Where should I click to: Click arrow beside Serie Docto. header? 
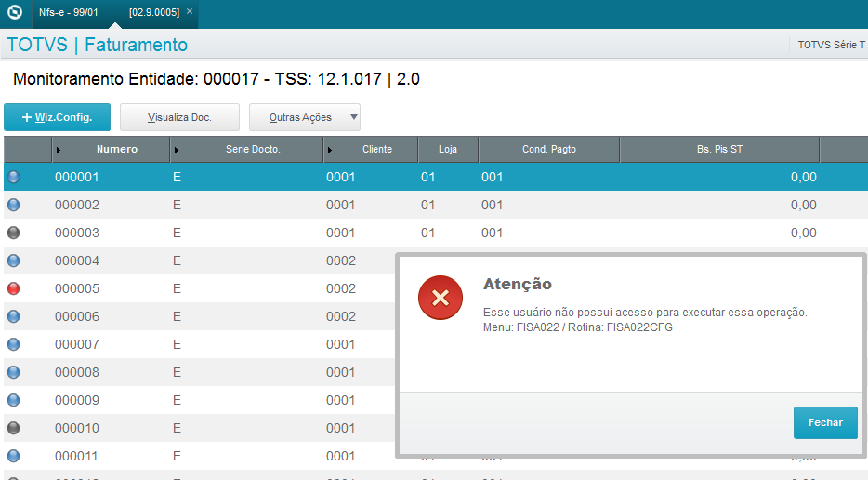(x=177, y=150)
